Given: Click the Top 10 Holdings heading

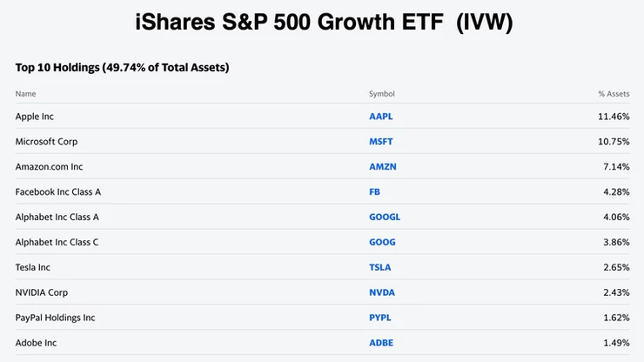Looking at the screenshot, I should coord(122,67).
